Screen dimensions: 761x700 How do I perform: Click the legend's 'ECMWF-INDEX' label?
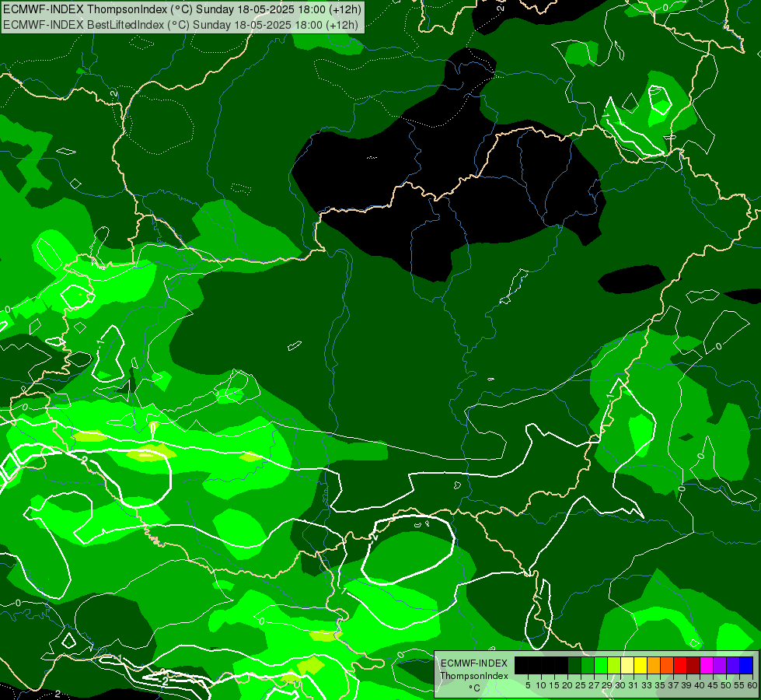click(474, 663)
